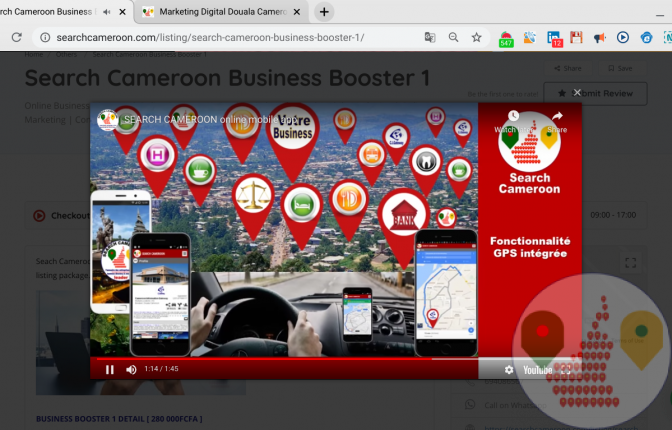Click the blue play button extension
Screen dimensions: 672x430
(x=623, y=38)
